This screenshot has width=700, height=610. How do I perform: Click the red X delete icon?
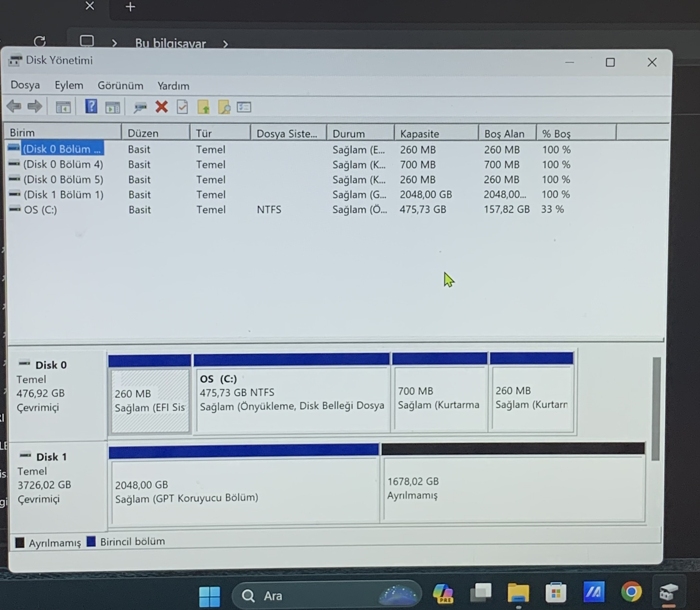click(x=161, y=107)
